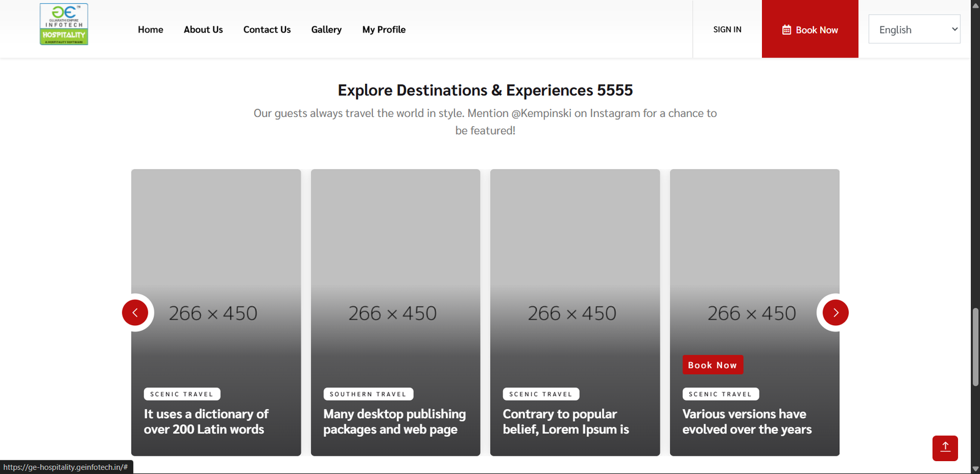Image resolution: width=980 pixels, height=474 pixels.
Task: Go to the Home menu item
Action: tap(150, 29)
